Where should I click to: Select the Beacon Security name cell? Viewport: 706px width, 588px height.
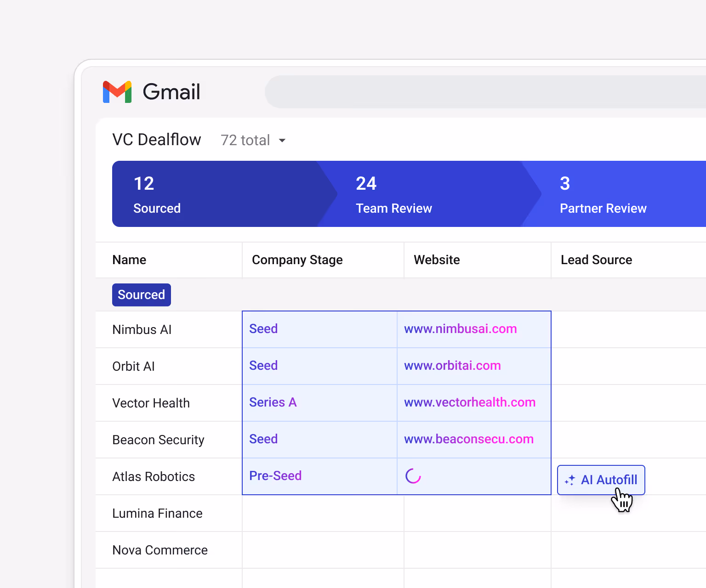[x=169, y=440]
